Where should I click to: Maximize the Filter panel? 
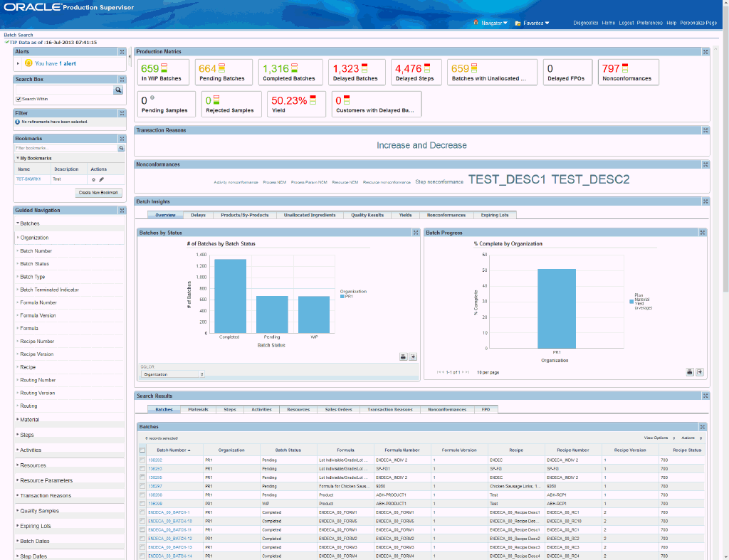(122, 113)
